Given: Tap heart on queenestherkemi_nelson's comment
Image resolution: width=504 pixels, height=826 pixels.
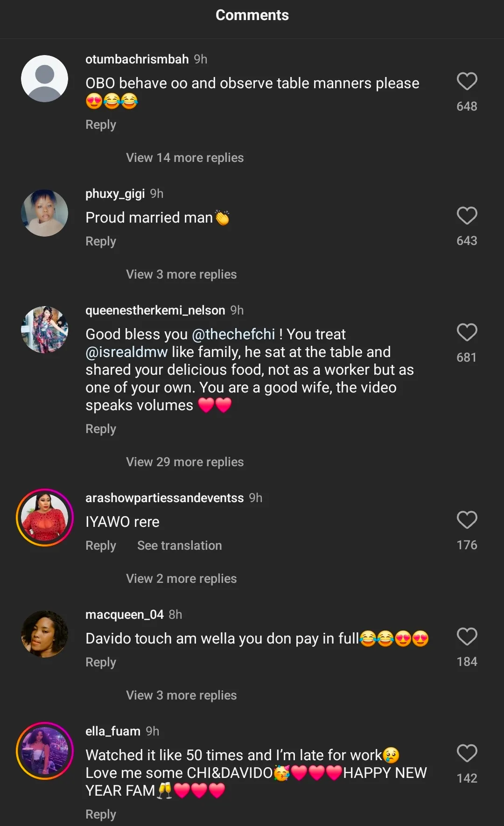Looking at the screenshot, I should pos(467,333).
